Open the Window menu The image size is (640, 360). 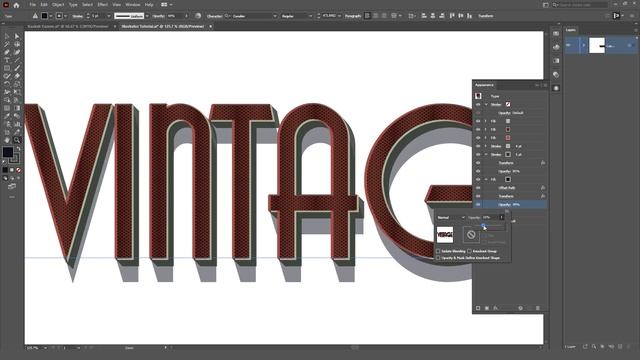pyautogui.click(x=133, y=5)
